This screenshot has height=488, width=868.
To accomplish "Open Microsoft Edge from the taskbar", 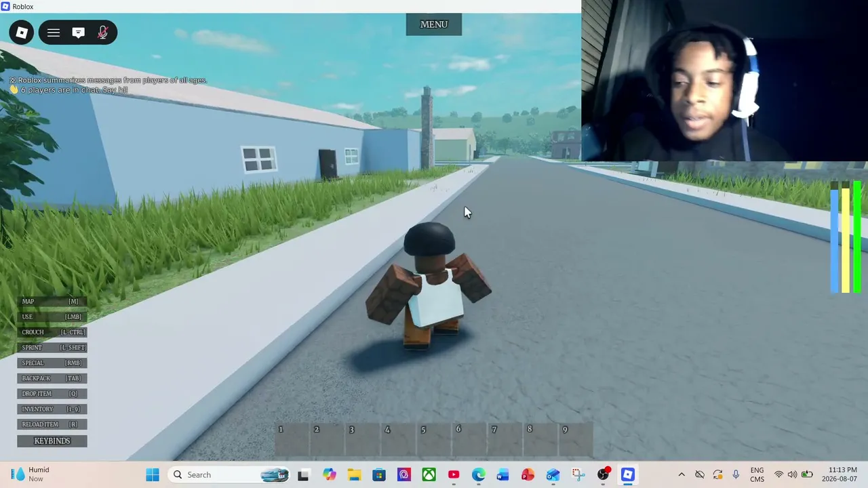I will [x=479, y=474].
